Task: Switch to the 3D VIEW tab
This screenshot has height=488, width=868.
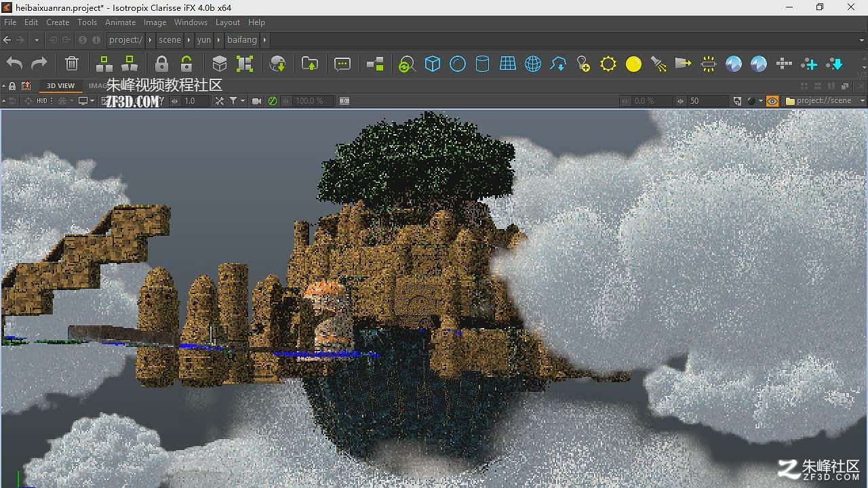Action: pyautogui.click(x=60, y=86)
